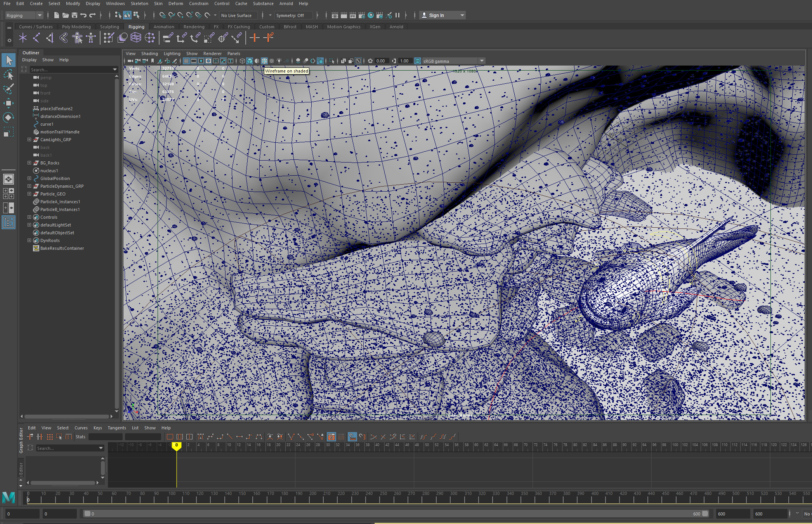Viewport: 812px width, 524px height.
Task: Open the Skeleton menu
Action: (139, 3)
